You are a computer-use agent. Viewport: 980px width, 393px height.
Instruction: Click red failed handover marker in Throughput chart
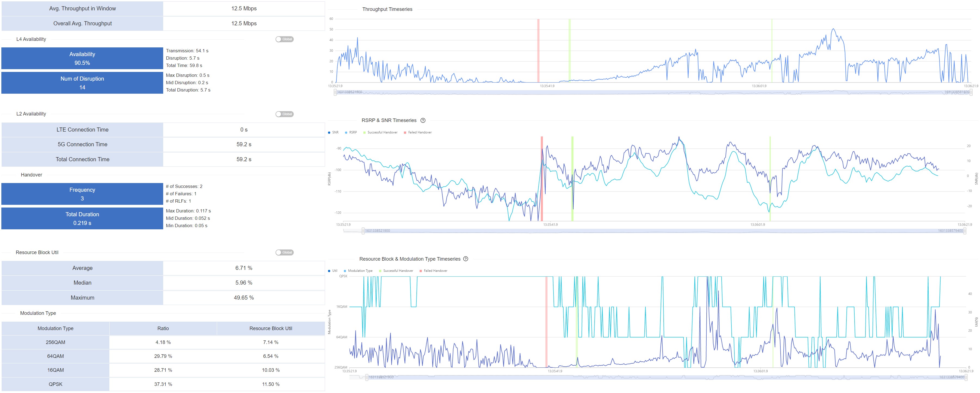(538, 50)
